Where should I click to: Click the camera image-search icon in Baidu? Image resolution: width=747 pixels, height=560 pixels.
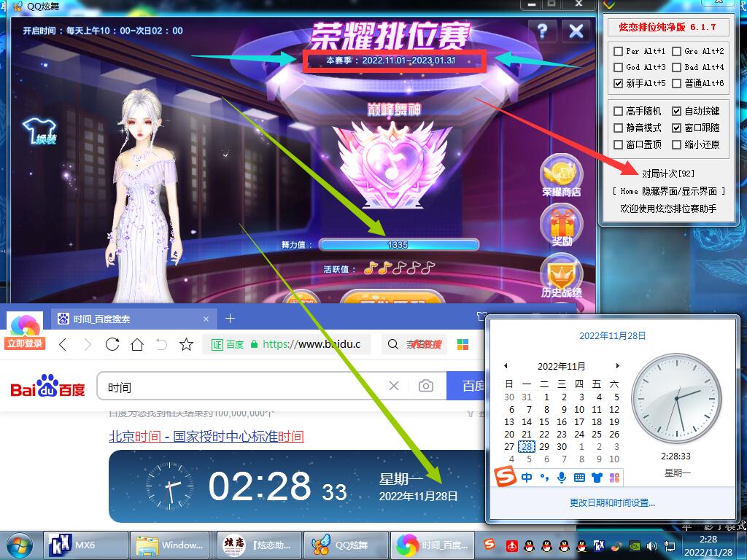[426, 386]
